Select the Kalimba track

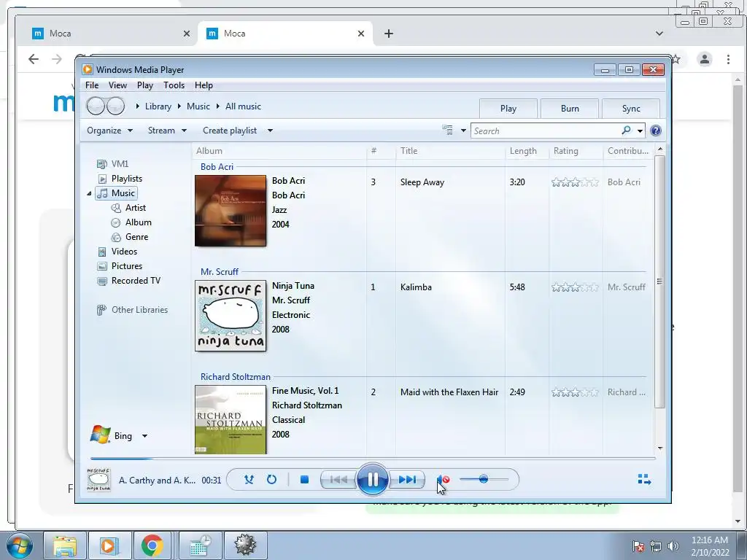[416, 287]
